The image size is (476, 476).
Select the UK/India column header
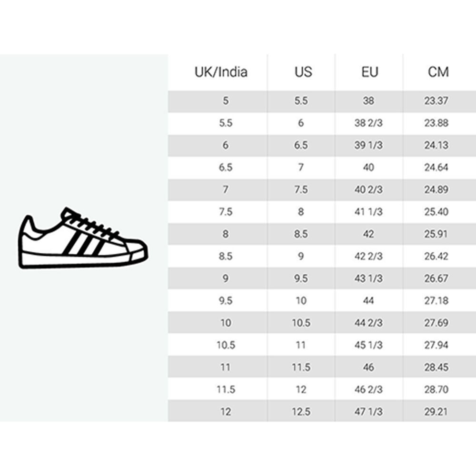[221, 72]
